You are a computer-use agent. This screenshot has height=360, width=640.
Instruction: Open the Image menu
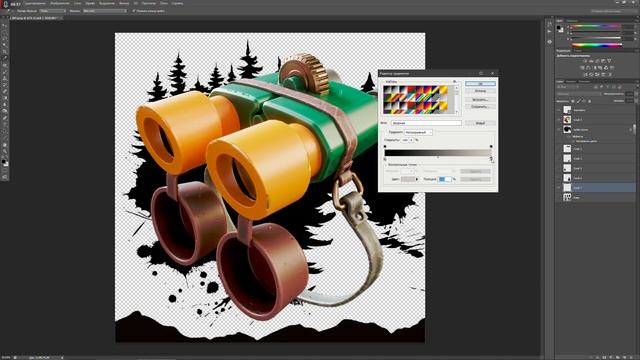coord(60,3)
